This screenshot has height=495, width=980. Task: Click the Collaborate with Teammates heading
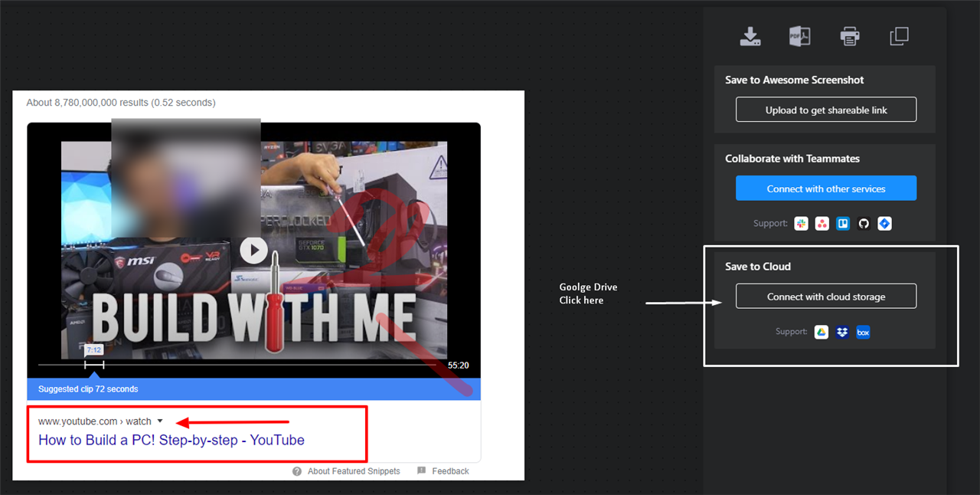coord(792,159)
